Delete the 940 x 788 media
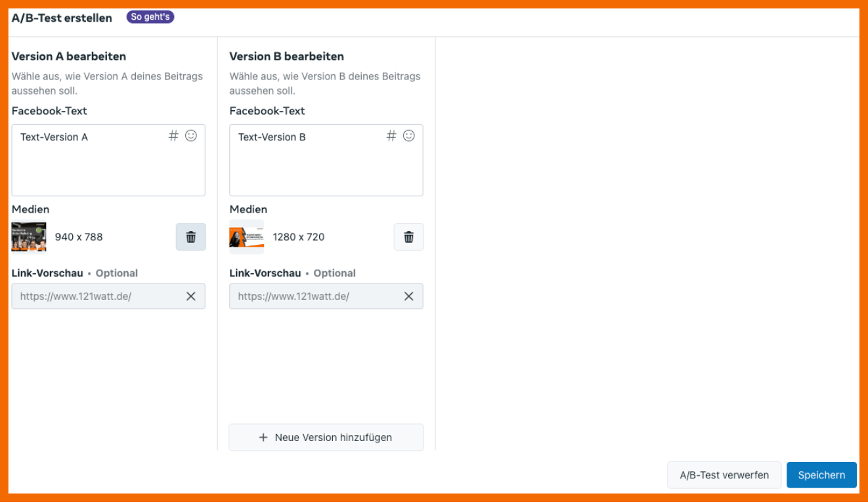This screenshot has width=868, height=504. click(191, 237)
